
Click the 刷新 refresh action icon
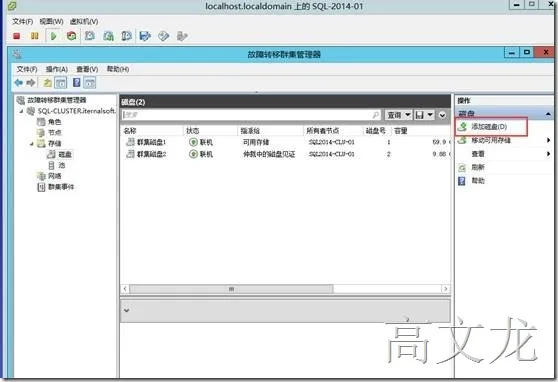click(x=462, y=167)
